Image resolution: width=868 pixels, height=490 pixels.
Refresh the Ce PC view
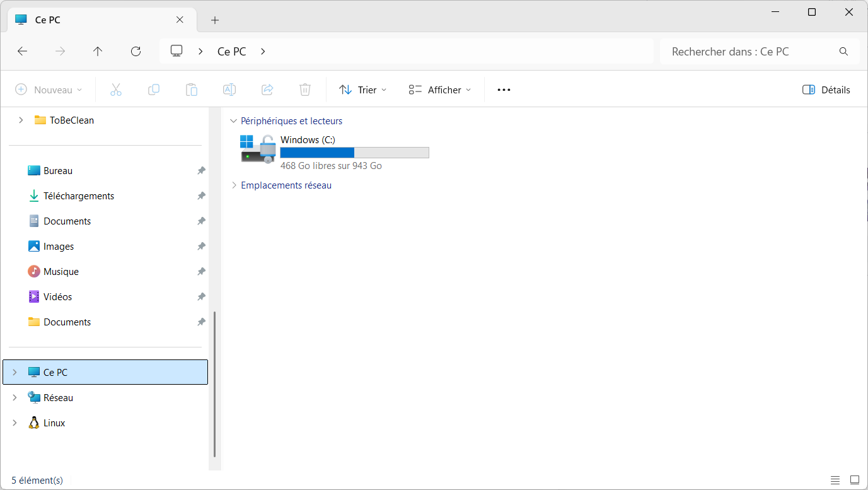[136, 52]
